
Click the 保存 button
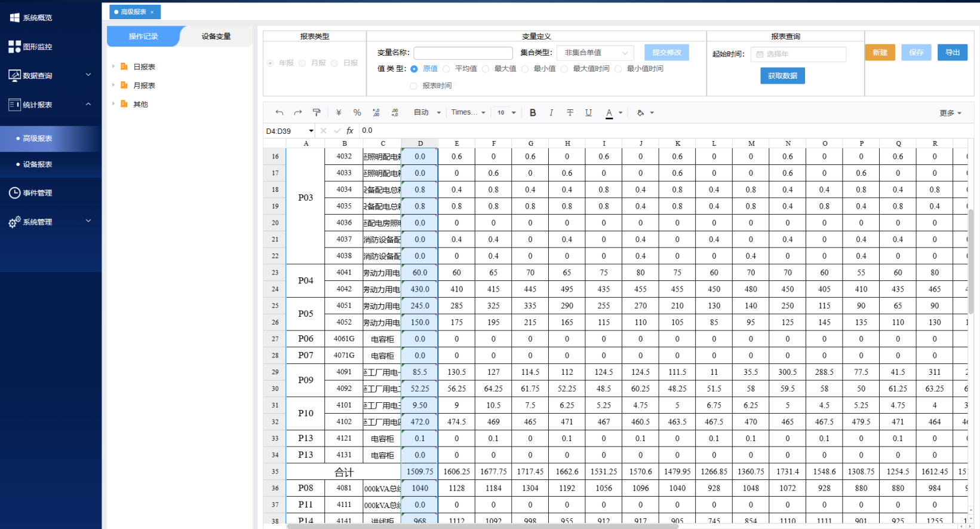pos(916,53)
